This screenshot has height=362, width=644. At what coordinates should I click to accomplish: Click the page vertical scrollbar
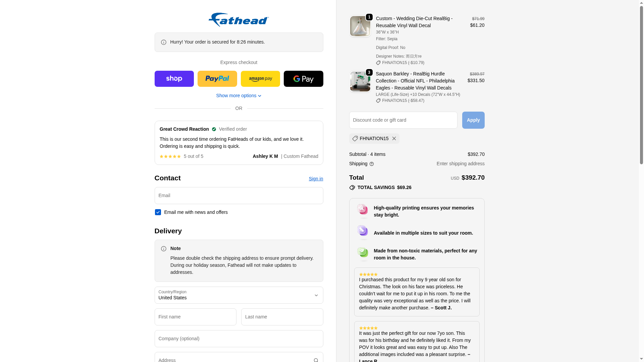coord(641,181)
